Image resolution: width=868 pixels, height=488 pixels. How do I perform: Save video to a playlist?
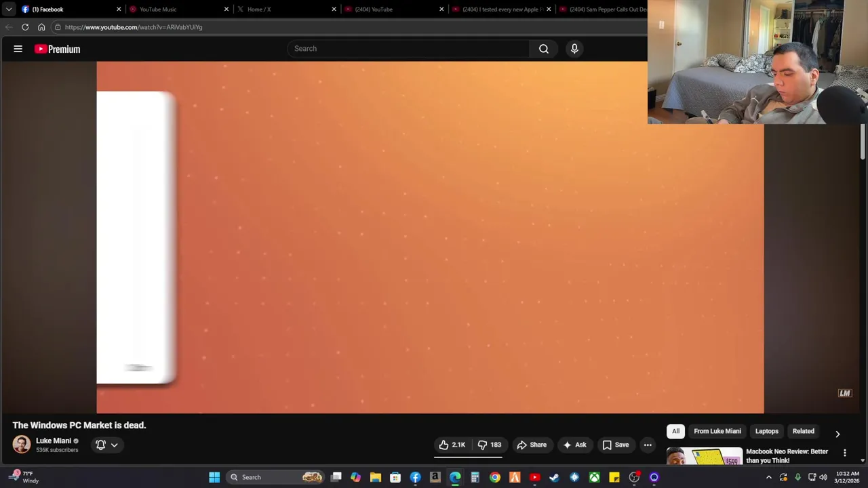(x=616, y=445)
